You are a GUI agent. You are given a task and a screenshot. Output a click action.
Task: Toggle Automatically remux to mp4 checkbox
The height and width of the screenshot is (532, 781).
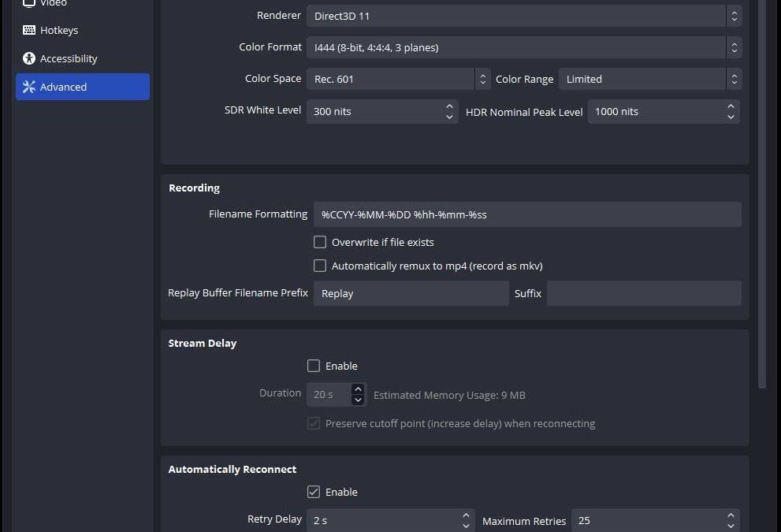click(320, 266)
